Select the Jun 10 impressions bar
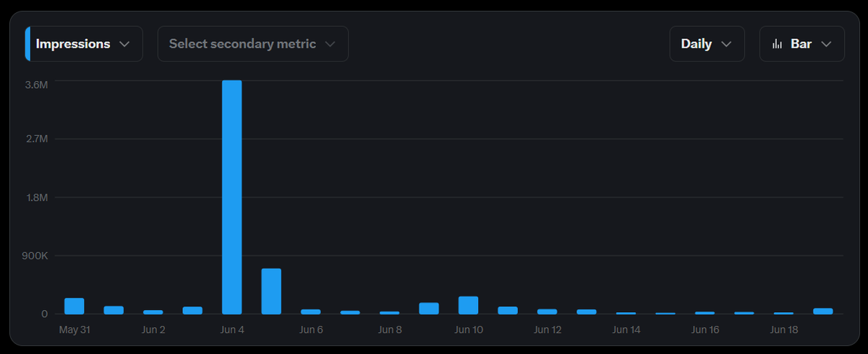Screen dimensions: 868x354 [x=468, y=306]
